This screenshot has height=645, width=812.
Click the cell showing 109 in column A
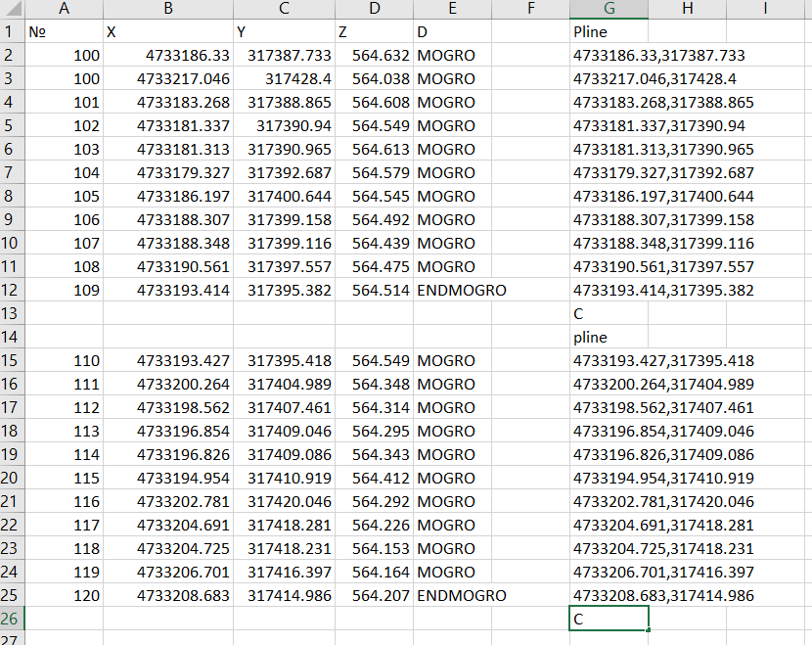point(64,290)
